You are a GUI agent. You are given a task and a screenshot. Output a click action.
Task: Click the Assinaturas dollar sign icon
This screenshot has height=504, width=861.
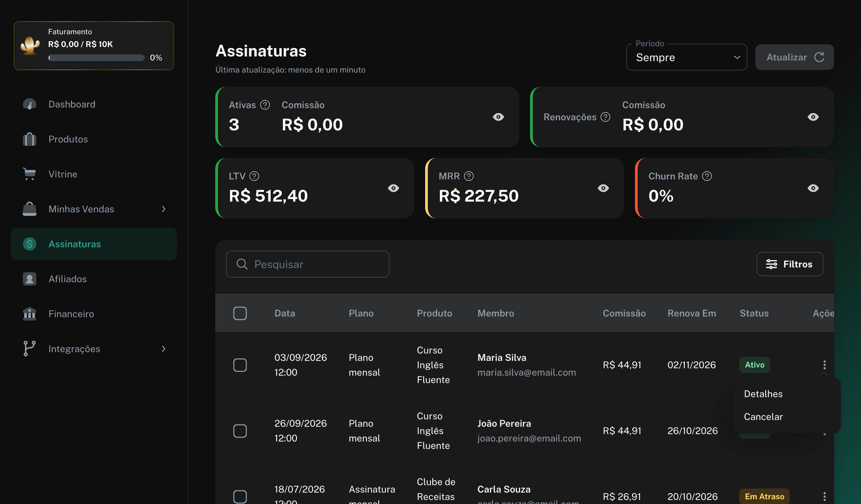point(29,244)
